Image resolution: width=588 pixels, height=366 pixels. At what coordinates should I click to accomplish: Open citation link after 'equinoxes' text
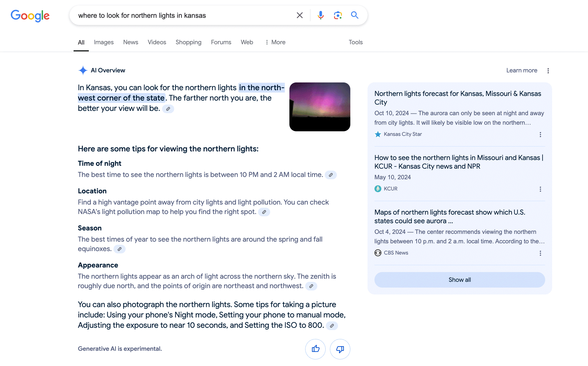point(120,249)
